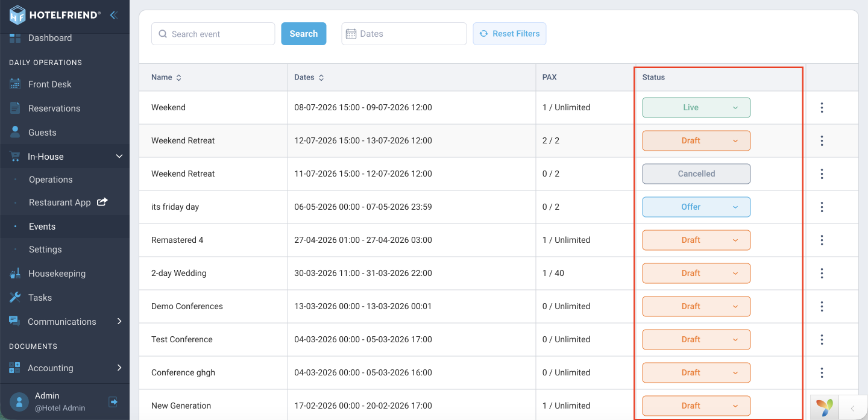Click Restaurant App external link icon
Viewport: 868px width, 420px height.
tap(102, 202)
